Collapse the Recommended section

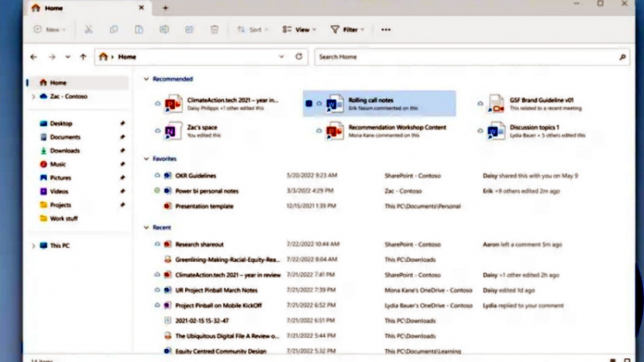point(146,79)
